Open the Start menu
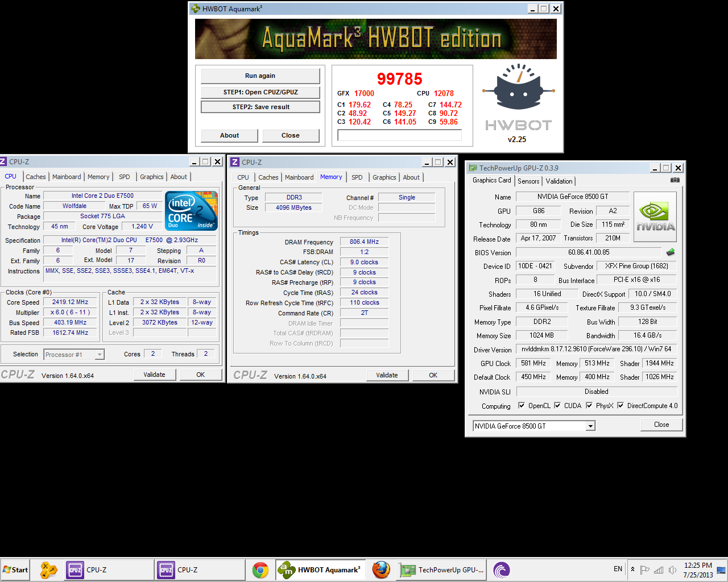The width and height of the screenshot is (728, 582). [x=15, y=570]
